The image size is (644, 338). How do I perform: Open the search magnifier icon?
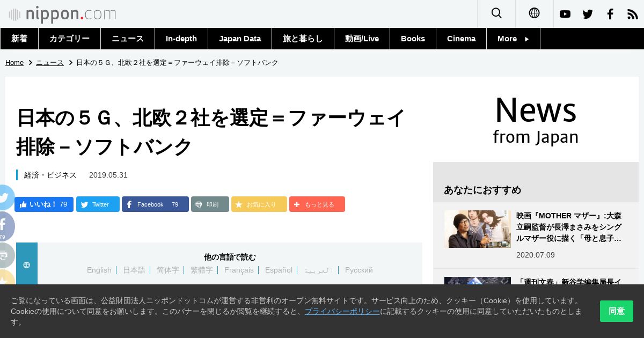point(496,13)
